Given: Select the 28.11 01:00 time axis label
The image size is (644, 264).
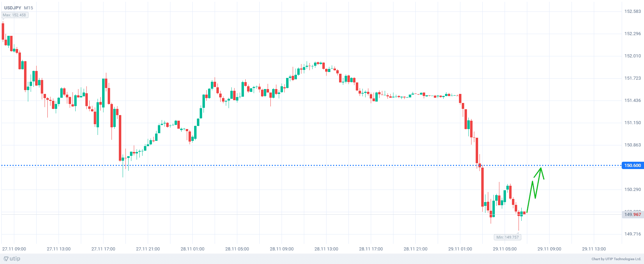Looking at the screenshot, I should 193,249.
